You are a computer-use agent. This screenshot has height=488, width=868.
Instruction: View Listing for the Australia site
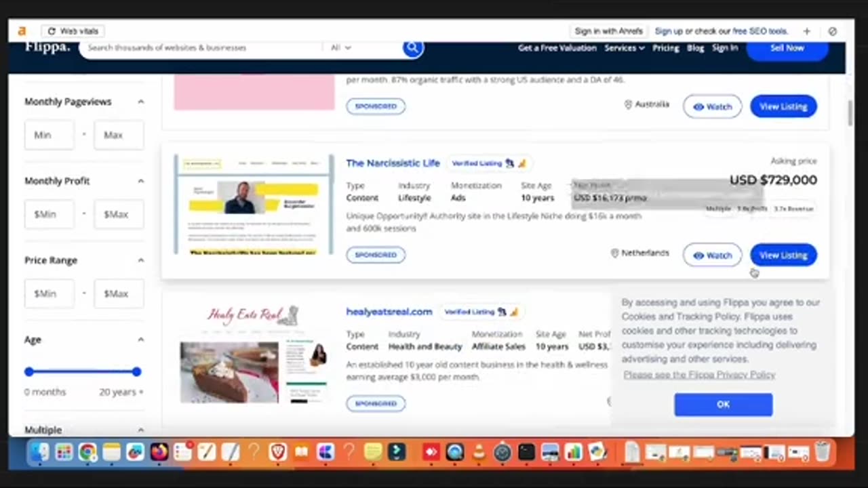point(783,106)
